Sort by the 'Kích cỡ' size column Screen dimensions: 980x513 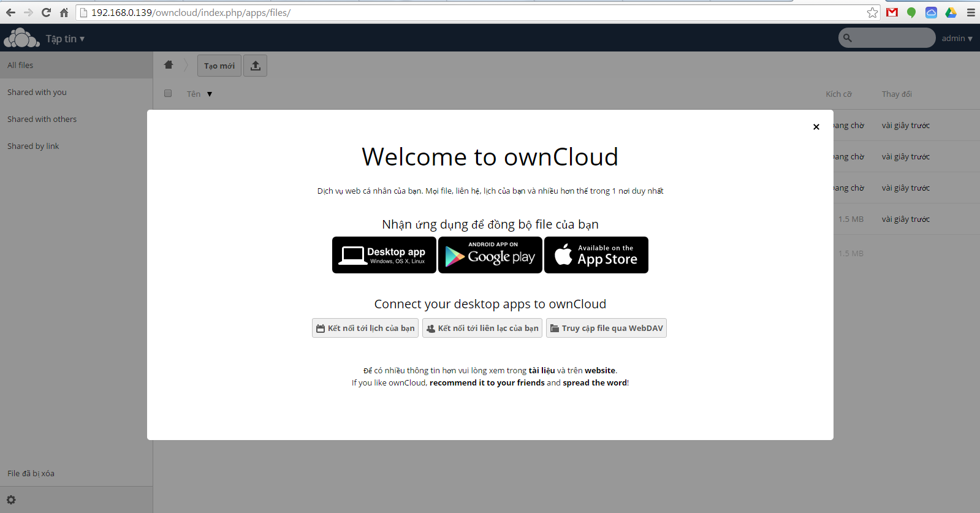click(x=838, y=94)
